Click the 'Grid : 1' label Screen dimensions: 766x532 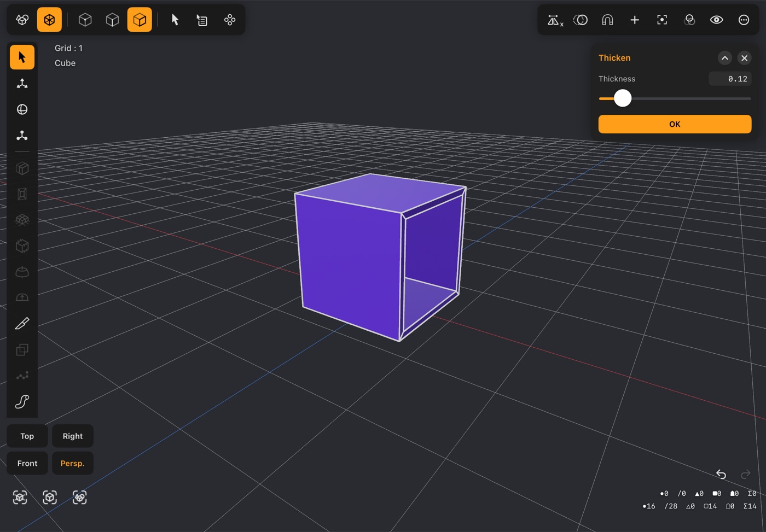point(69,48)
